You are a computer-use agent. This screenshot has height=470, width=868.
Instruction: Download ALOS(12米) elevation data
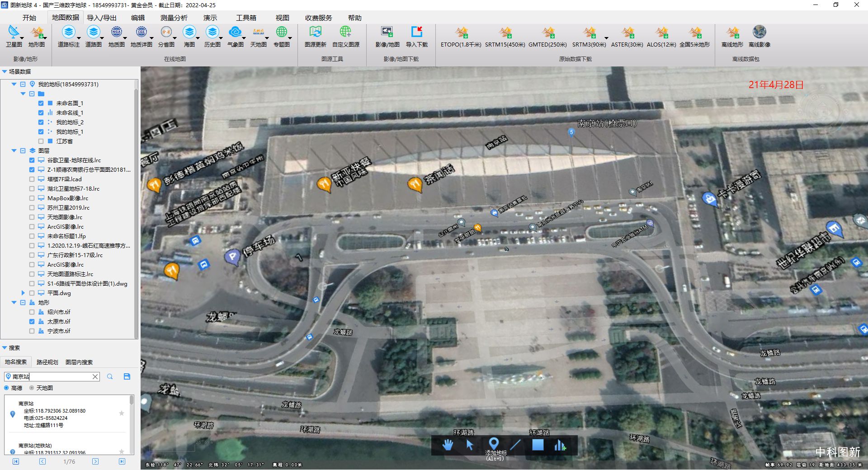tap(661, 37)
